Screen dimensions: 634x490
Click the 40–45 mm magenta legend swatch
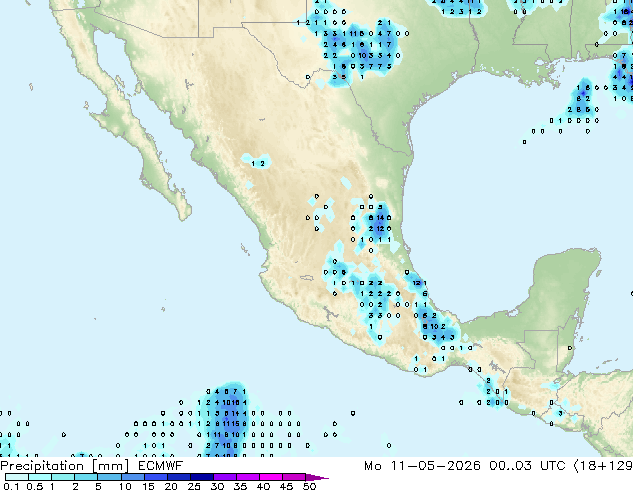[x=271, y=477]
